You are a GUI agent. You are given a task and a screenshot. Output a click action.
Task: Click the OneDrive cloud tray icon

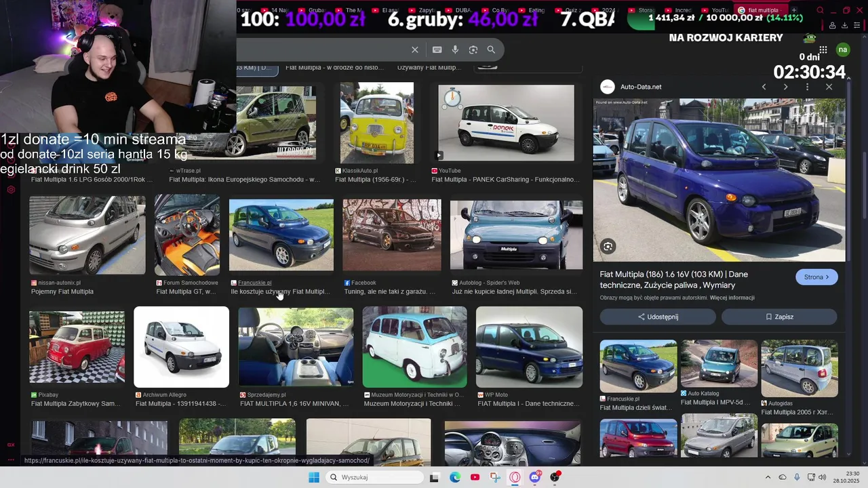(783, 477)
